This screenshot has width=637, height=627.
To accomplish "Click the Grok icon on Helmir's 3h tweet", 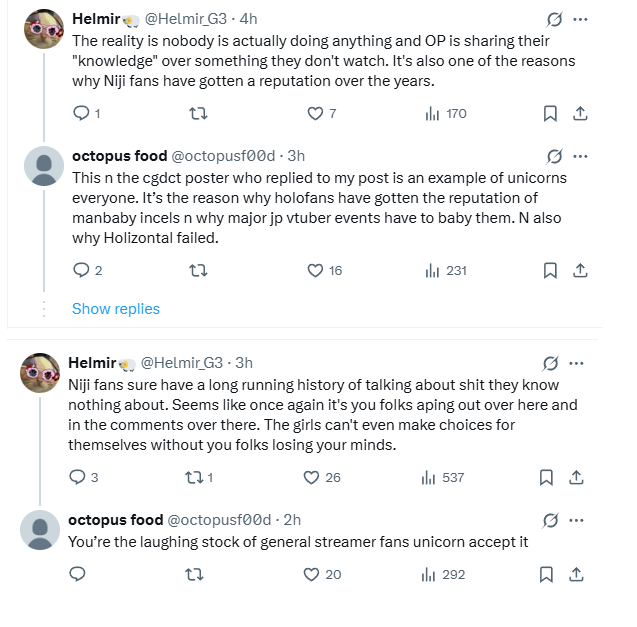I will pyautogui.click(x=549, y=362).
